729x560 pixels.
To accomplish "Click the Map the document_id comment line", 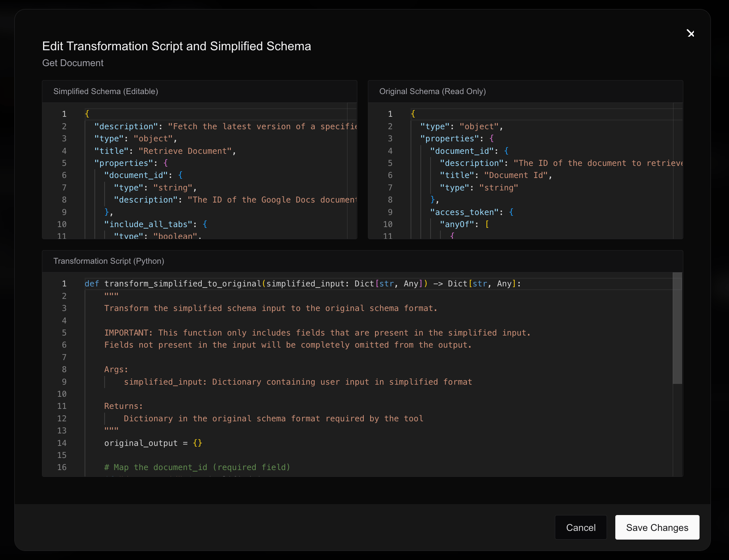I will pos(197,467).
